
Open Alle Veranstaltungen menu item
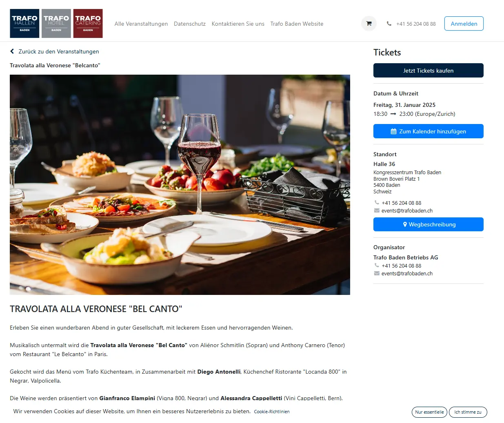pyautogui.click(x=141, y=24)
